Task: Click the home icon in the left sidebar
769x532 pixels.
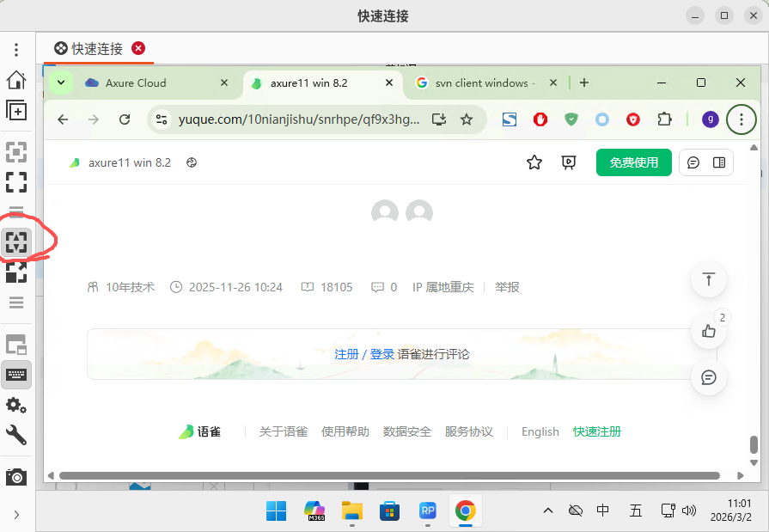Action: click(16, 80)
